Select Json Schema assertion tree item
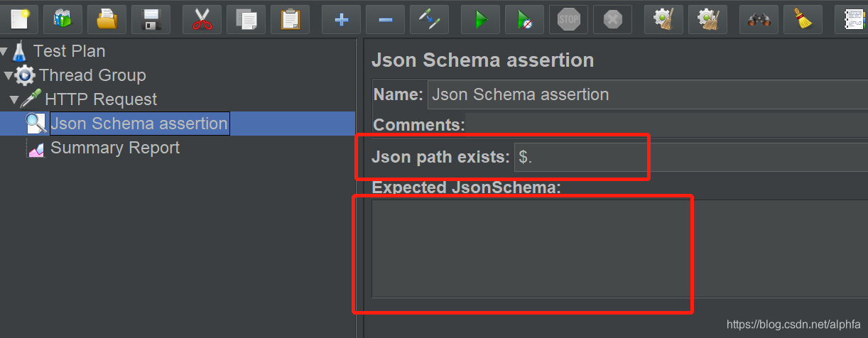Viewport: 868px width, 338px height. [139, 124]
